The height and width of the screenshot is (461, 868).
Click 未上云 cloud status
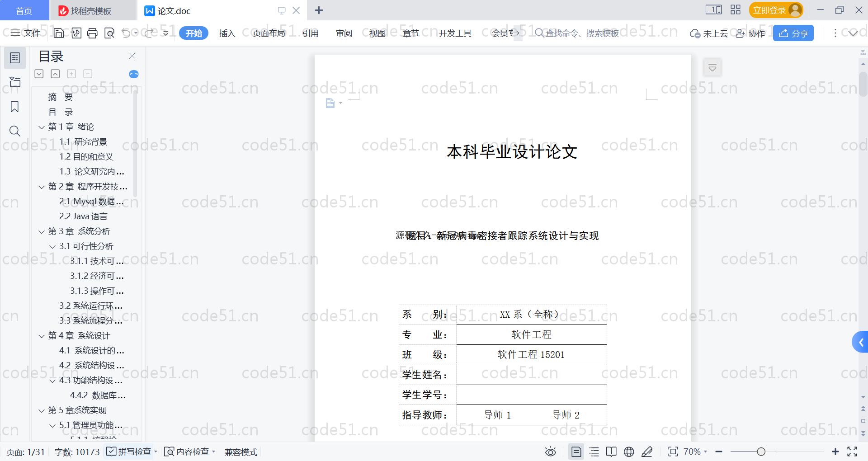point(709,33)
